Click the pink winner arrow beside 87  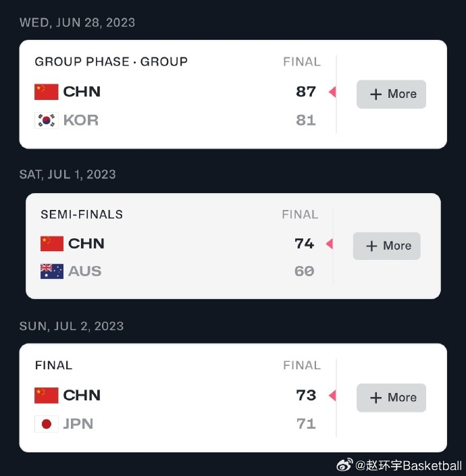point(332,92)
